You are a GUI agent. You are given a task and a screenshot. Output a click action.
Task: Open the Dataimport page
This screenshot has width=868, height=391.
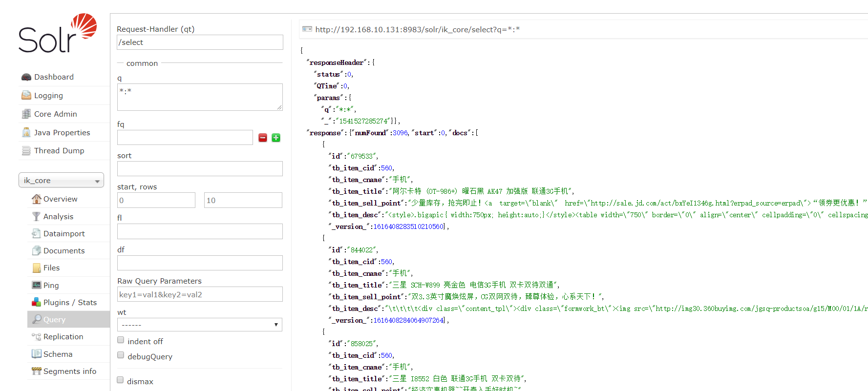click(x=64, y=234)
